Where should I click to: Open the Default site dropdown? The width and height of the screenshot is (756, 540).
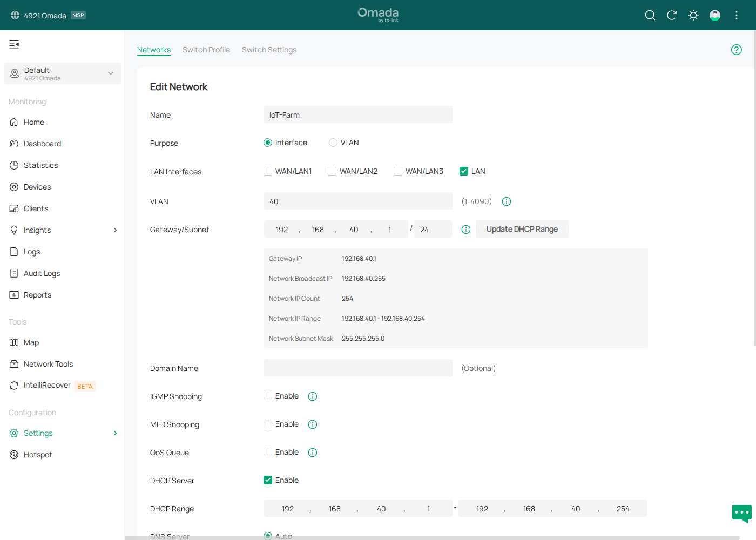tap(63, 73)
